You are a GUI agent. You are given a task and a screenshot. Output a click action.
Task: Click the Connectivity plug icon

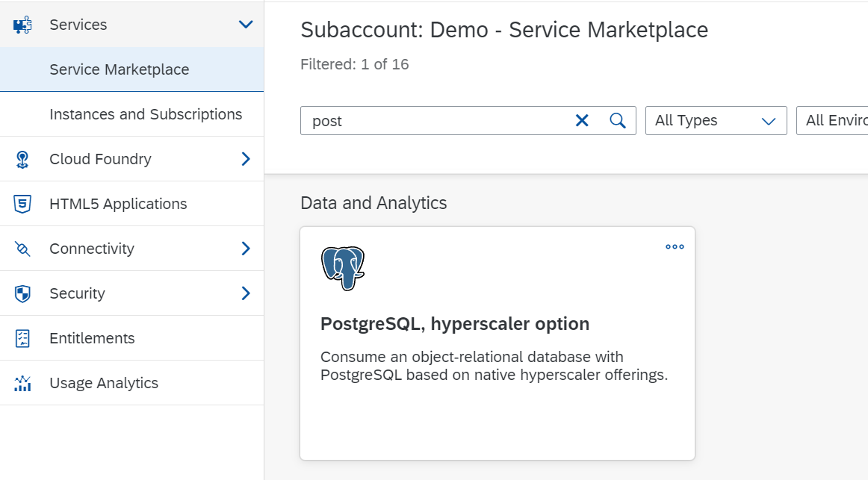point(23,249)
